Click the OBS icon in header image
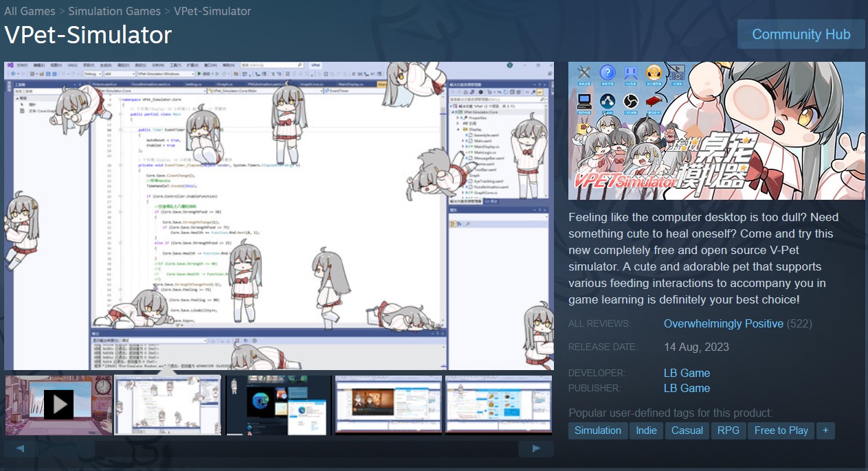This screenshot has width=868, height=471. point(630,102)
